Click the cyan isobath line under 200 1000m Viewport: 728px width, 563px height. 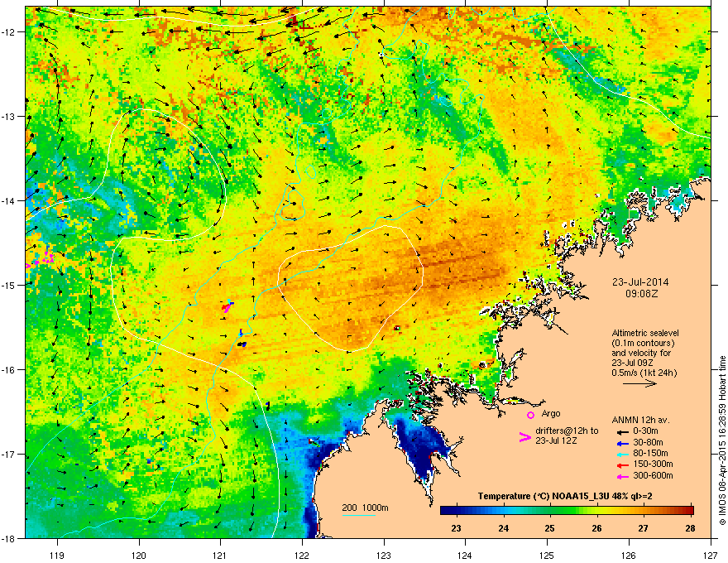358,515
